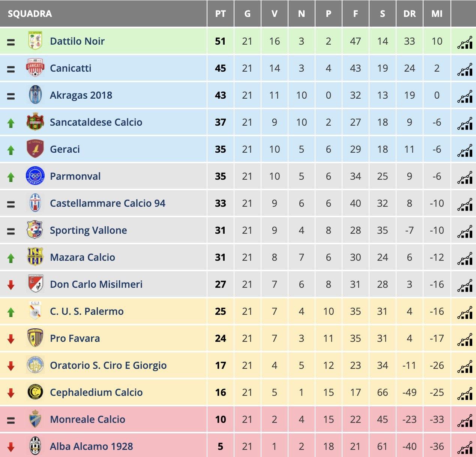This screenshot has height=457, width=476.
Task: Open the Sporting Vallone team page link
Action: [x=89, y=230]
